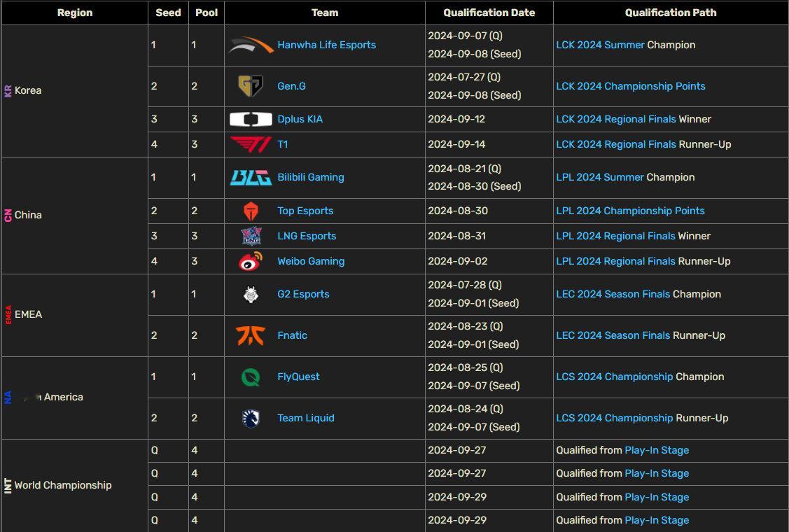Click the date 2024-08-30 for Top Esports

coord(458,211)
